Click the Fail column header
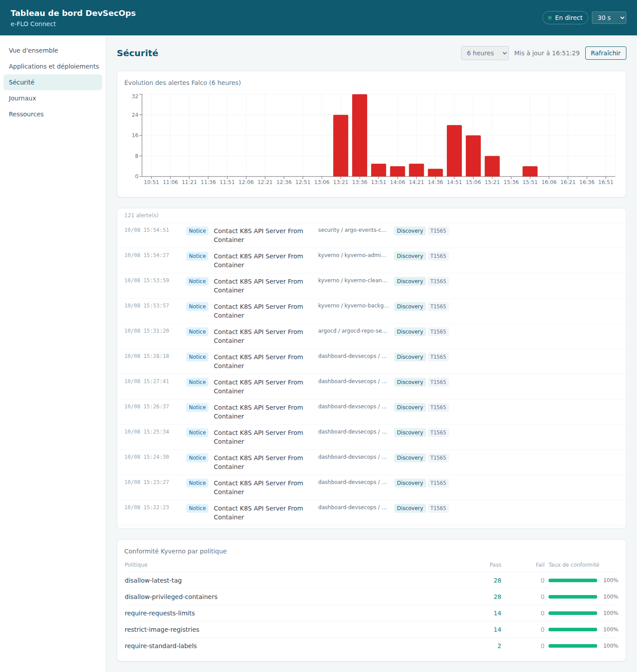This screenshot has width=637, height=672. 540,565
